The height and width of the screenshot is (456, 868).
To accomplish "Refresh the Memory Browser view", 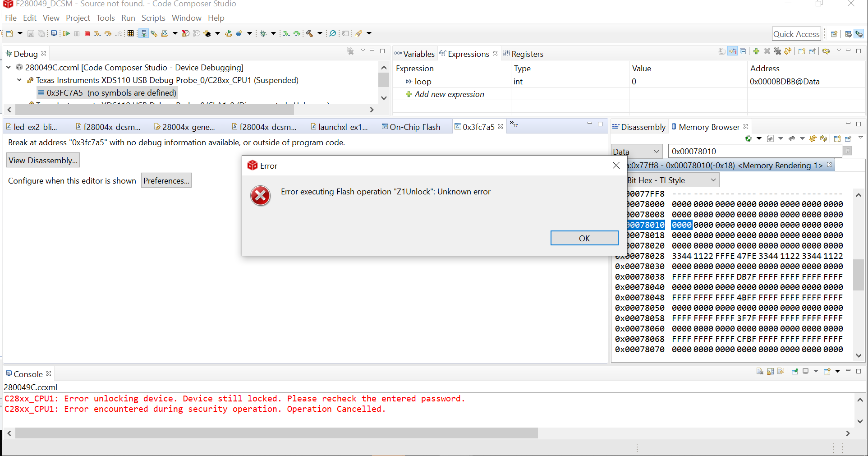I will point(823,138).
